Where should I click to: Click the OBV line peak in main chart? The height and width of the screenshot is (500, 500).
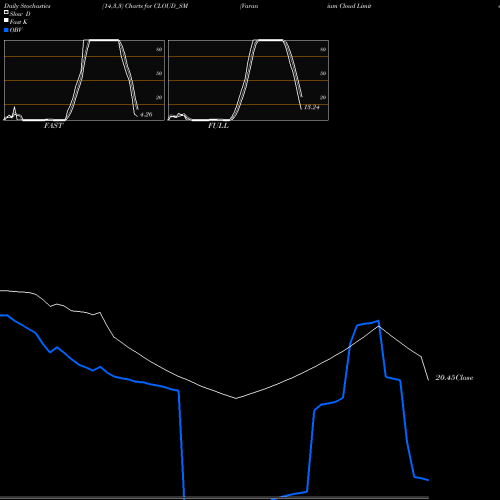[378, 321]
